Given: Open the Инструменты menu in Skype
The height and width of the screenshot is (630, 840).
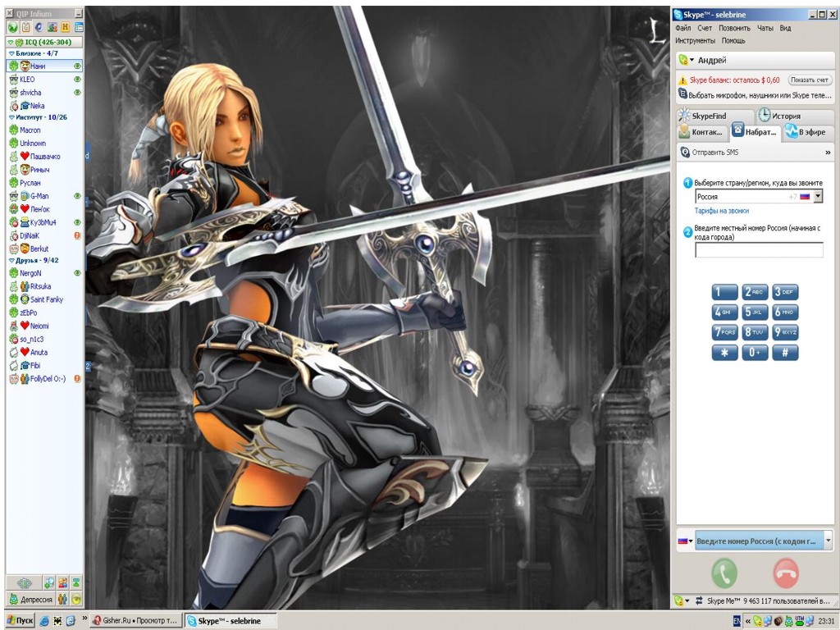Looking at the screenshot, I should point(695,40).
